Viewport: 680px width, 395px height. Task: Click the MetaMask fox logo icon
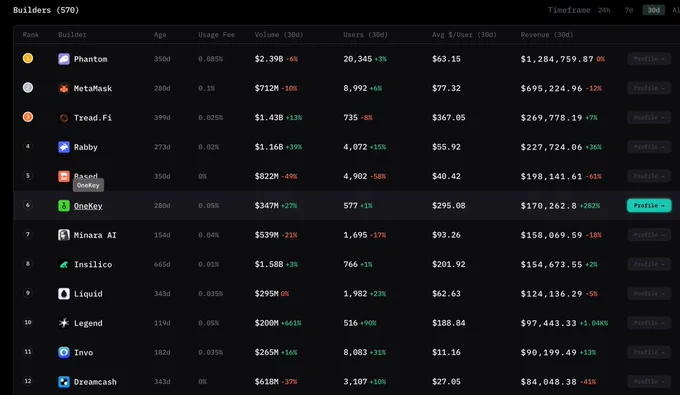point(64,88)
